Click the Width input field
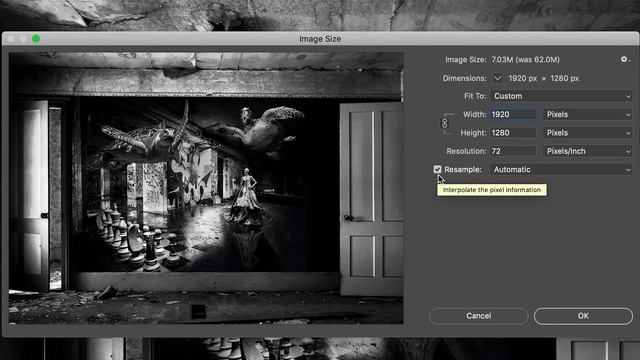The height and width of the screenshot is (360, 640). pos(513,115)
